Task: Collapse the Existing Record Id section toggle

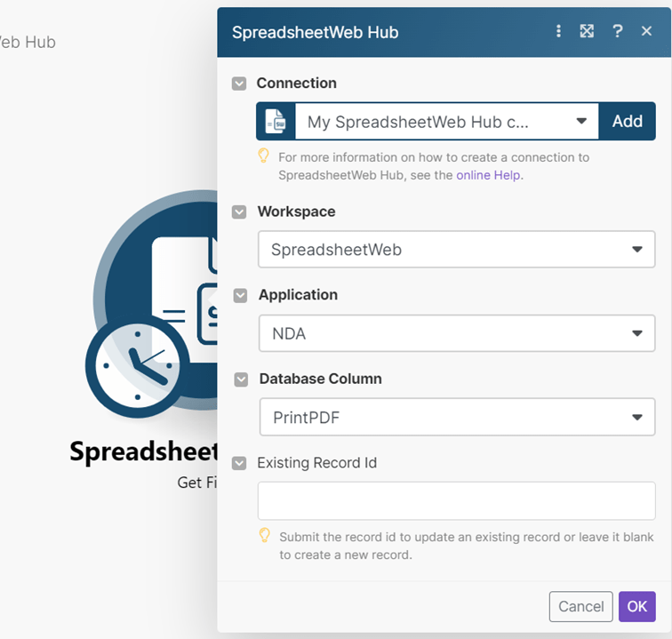Action: pyautogui.click(x=239, y=463)
